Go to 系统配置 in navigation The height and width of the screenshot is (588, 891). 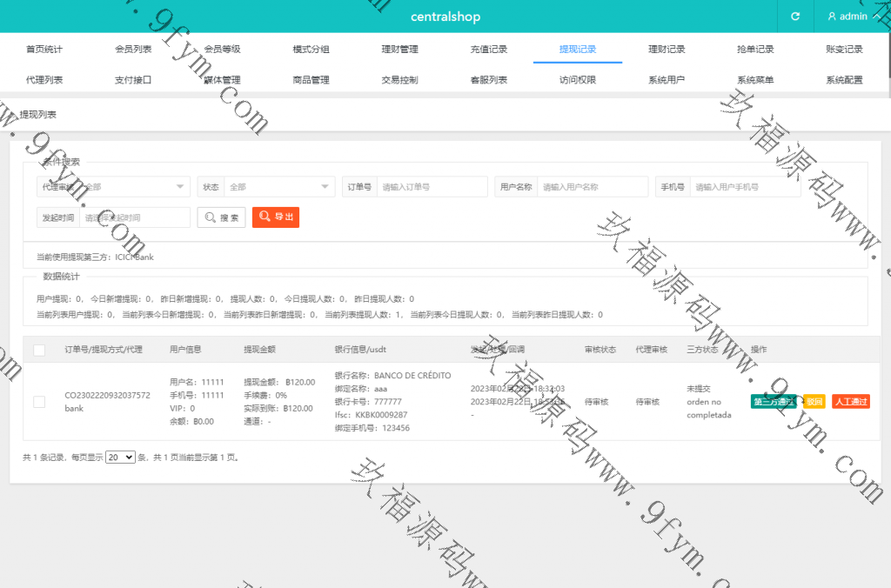tap(844, 80)
